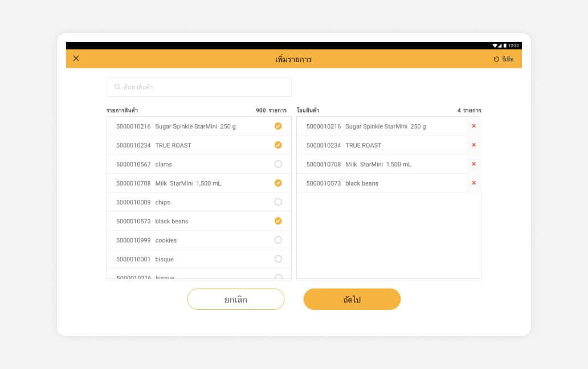
Task: Click the search magnifier icon
Action: (x=117, y=87)
